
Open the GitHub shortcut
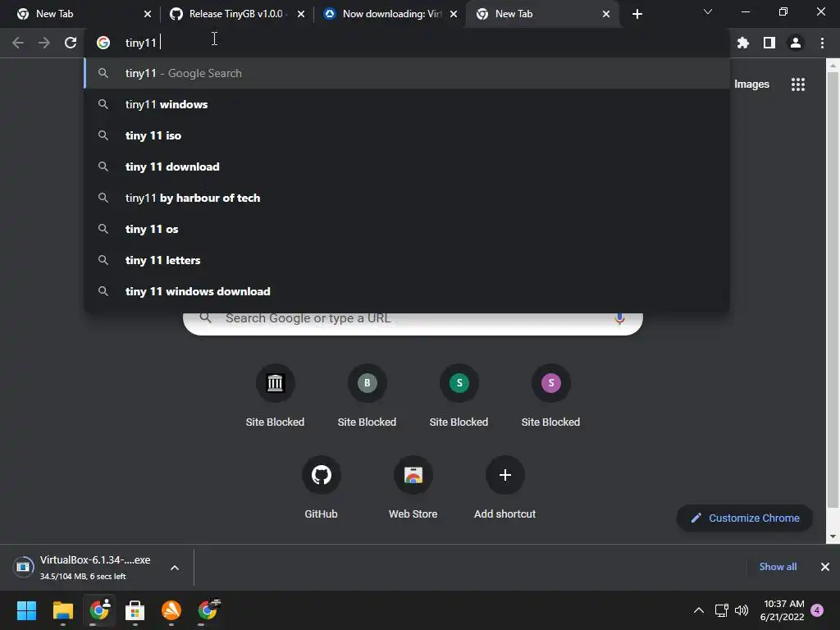click(321, 475)
